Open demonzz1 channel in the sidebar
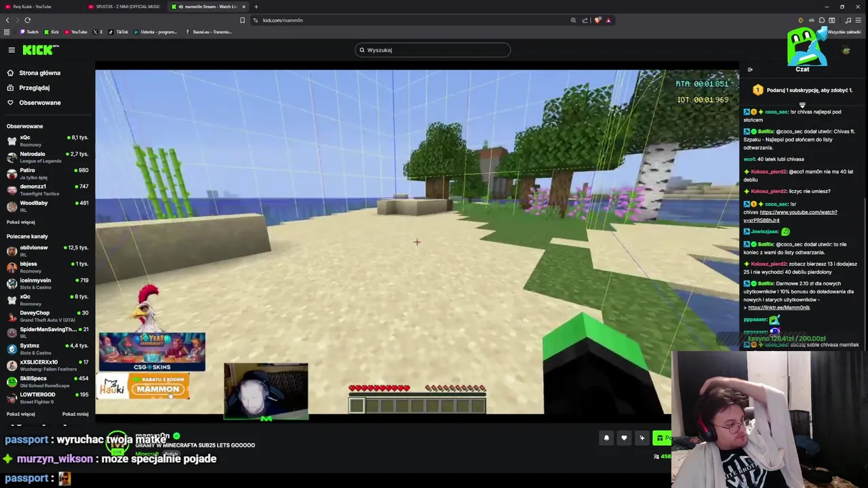This screenshot has height=488, width=868. point(47,190)
